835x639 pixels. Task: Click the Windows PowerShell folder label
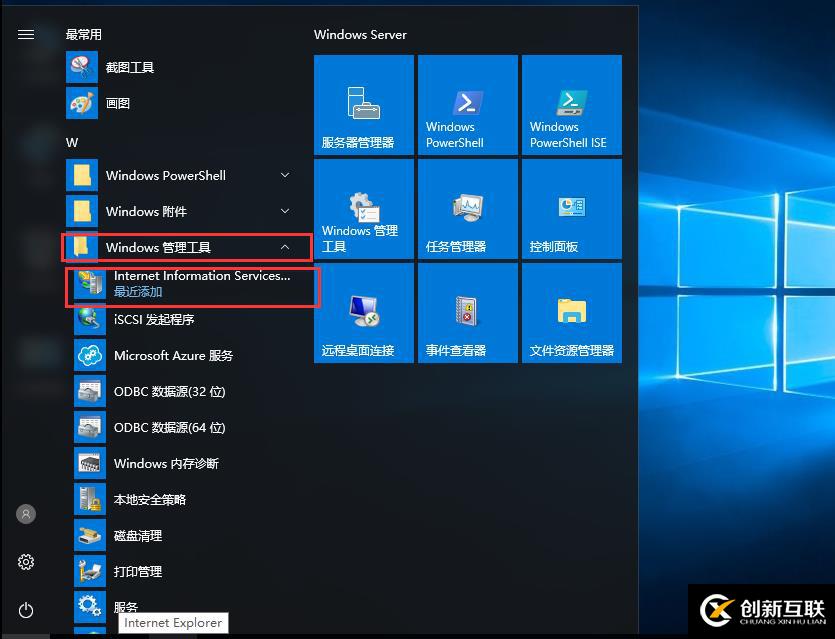pos(166,175)
